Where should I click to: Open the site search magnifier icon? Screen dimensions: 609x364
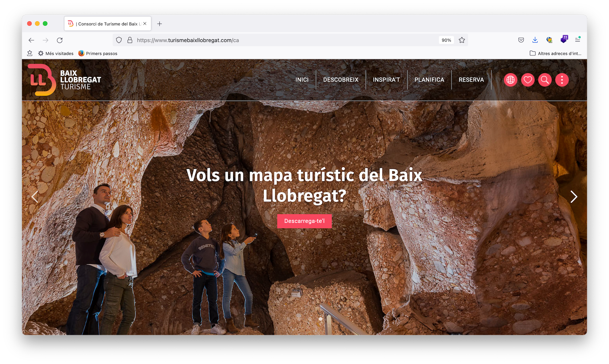click(545, 80)
